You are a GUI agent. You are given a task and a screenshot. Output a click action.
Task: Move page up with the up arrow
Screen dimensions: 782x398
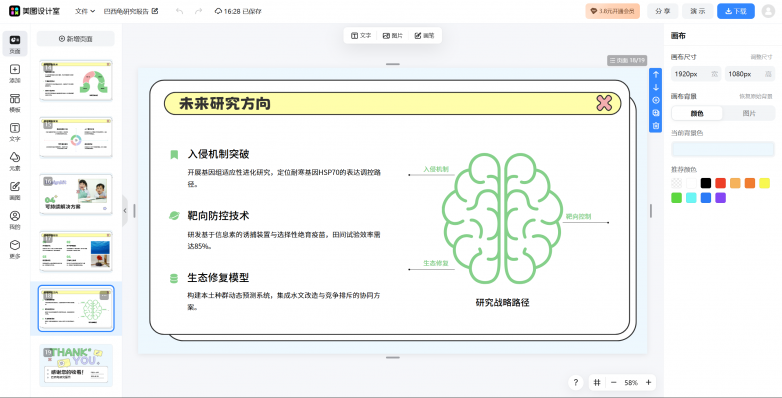pyautogui.click(x=656, y=74)
